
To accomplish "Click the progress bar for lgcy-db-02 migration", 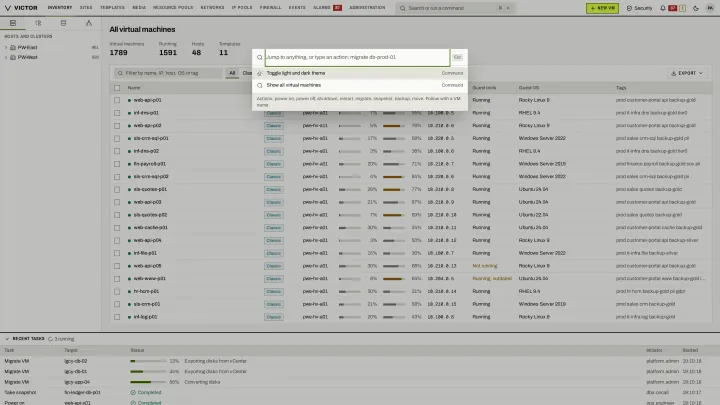I will 148,361.
